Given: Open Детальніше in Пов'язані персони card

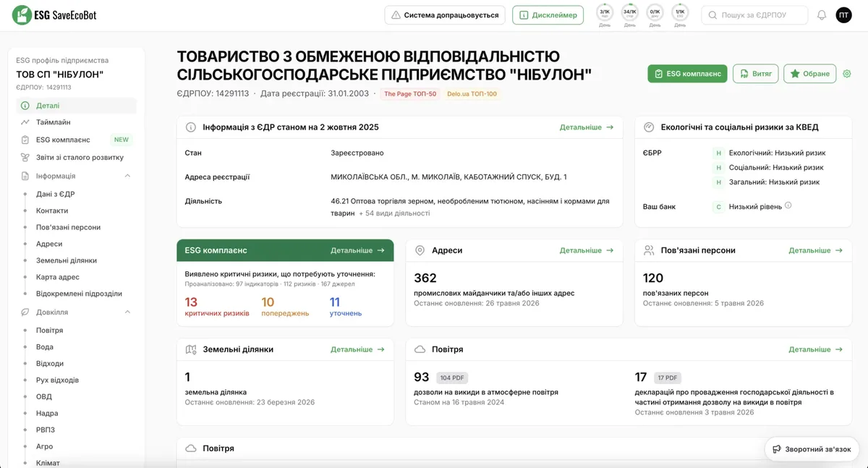Looking at the screenshot, I should click(x=816, y=250).
